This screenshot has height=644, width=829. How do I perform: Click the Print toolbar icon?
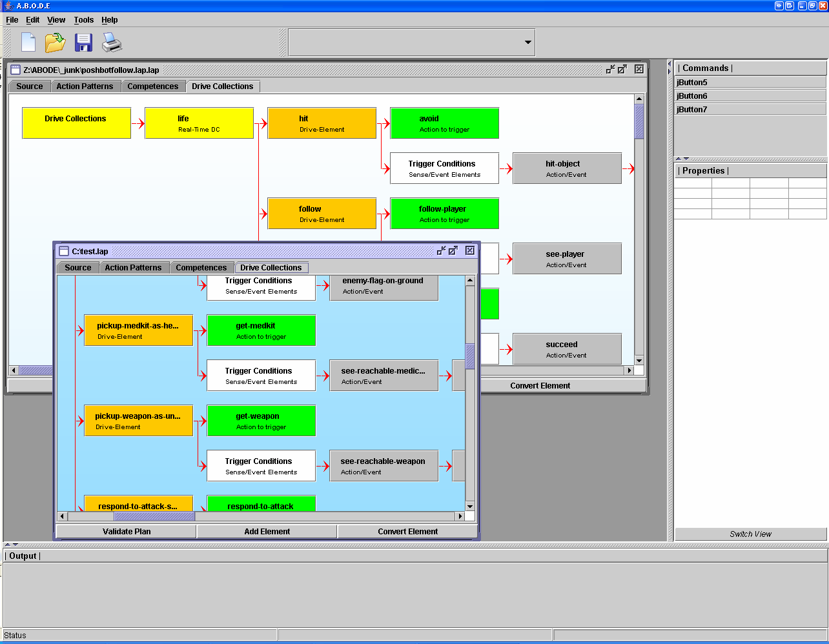pyautogui.click(x=112, y=43)
